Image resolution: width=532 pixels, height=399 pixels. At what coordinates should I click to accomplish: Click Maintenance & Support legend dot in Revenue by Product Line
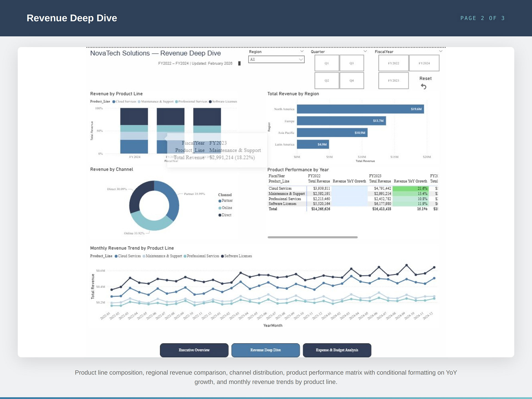tap(139, 102)
